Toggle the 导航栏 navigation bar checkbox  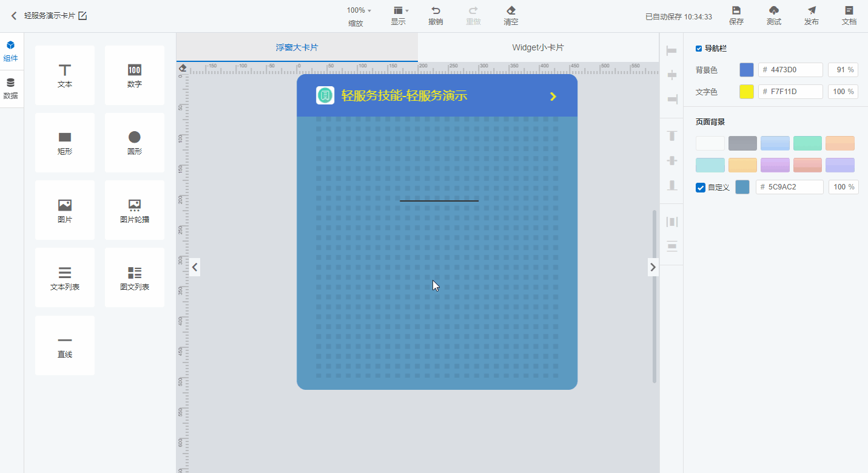(699, 48)
